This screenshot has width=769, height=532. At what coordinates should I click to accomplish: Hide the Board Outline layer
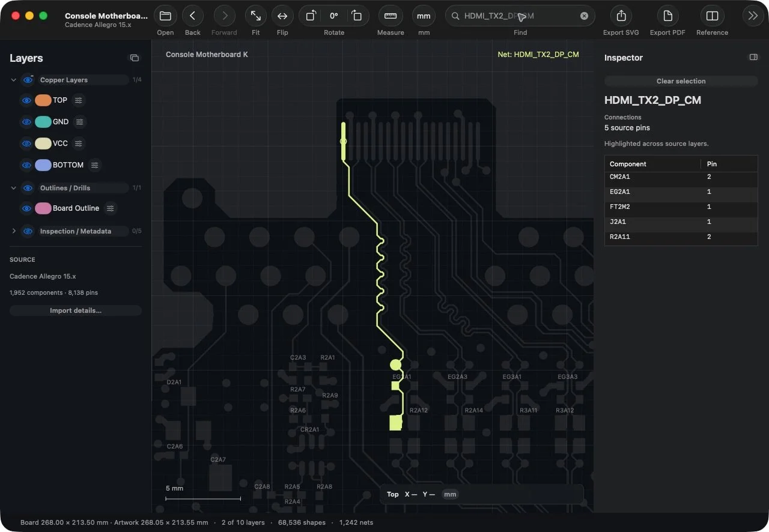[26, 208]
